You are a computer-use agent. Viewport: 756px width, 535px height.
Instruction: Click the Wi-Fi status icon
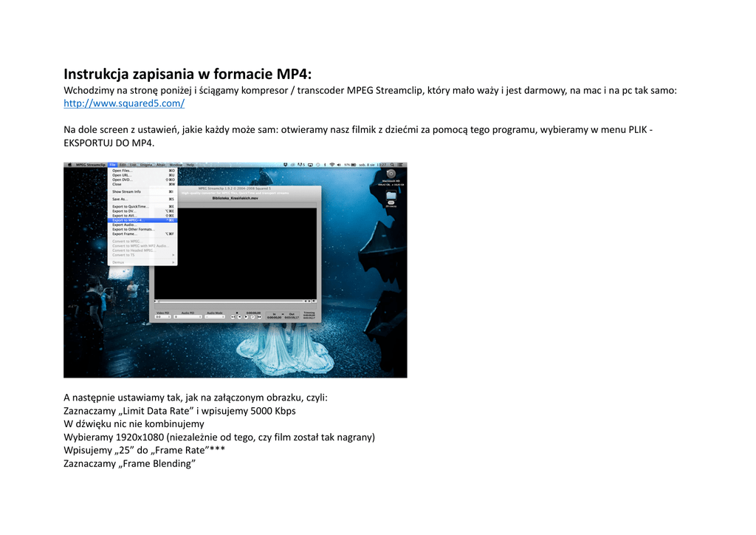pyautogui.click(x=331, y=165)
